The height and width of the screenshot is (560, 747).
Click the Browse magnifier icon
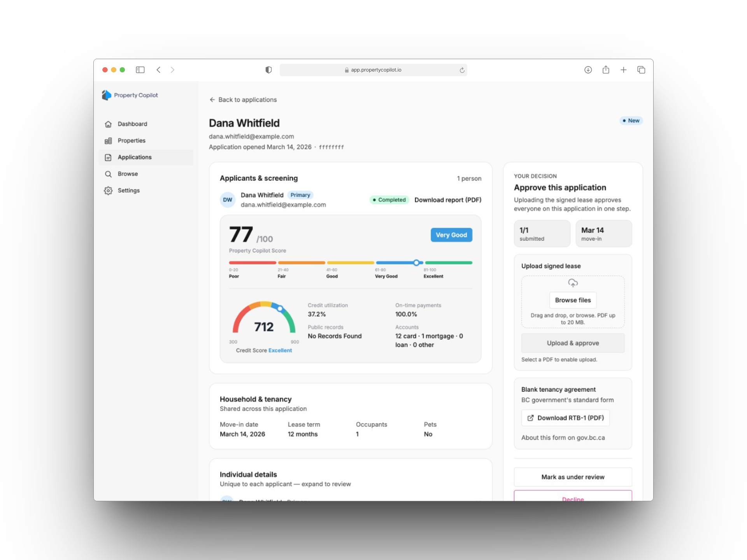(108, 174)
